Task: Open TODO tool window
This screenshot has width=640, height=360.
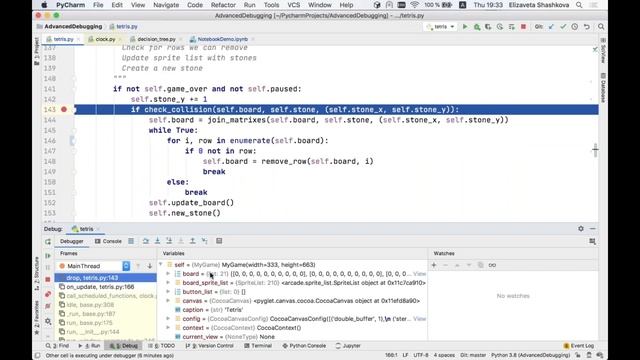Action: tap(161, 346)
